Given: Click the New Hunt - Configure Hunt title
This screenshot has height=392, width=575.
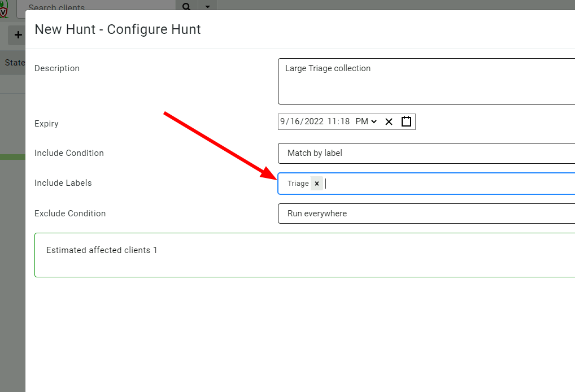Looking at the screenshot, I should click(x=117, y=29).
